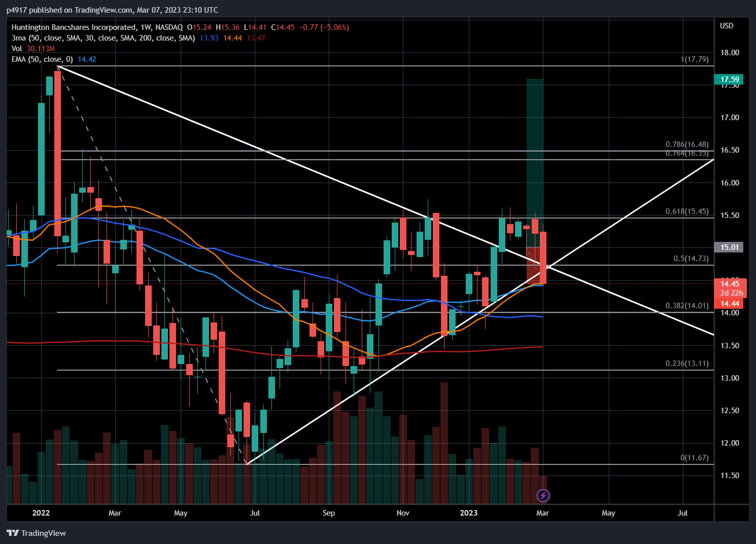Image resolution: width=756 pixels, height=544 pixels.
Task: Click the 0.786(16.48) Fibonacci level label
Action: click(687, 144)
